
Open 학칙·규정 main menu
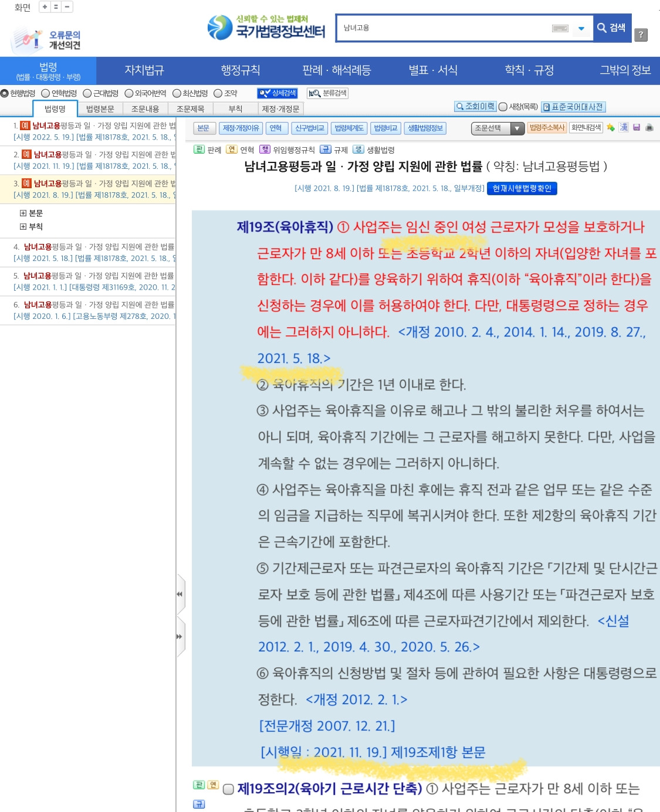(x=529, y=70)
